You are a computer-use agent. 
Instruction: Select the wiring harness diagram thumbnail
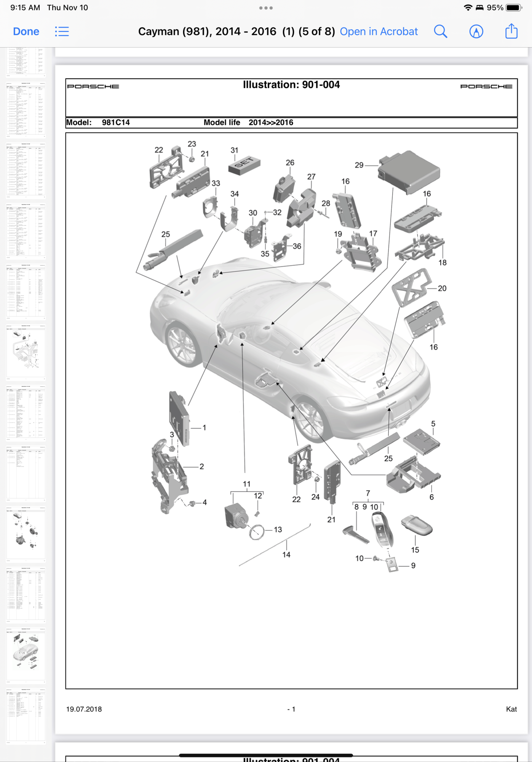pyautogui.click(x=26, y=352)
